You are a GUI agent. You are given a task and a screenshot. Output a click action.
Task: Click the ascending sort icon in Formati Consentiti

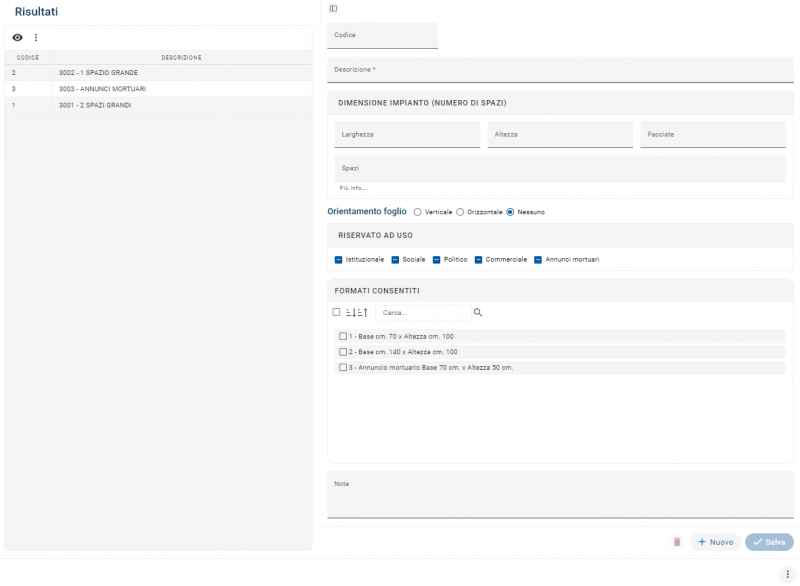(x=364, y=313)
